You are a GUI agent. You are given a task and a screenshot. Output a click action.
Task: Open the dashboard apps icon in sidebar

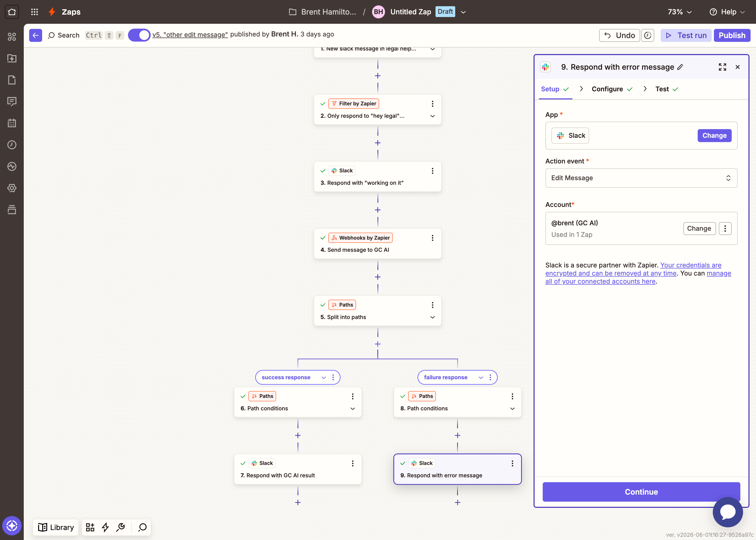(12, 36)
